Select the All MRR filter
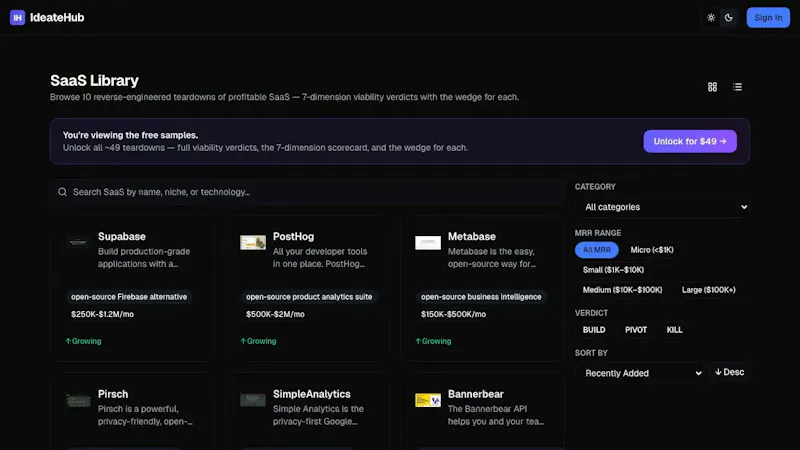Screen dimensions: 800x450 [x=596, y=250]
